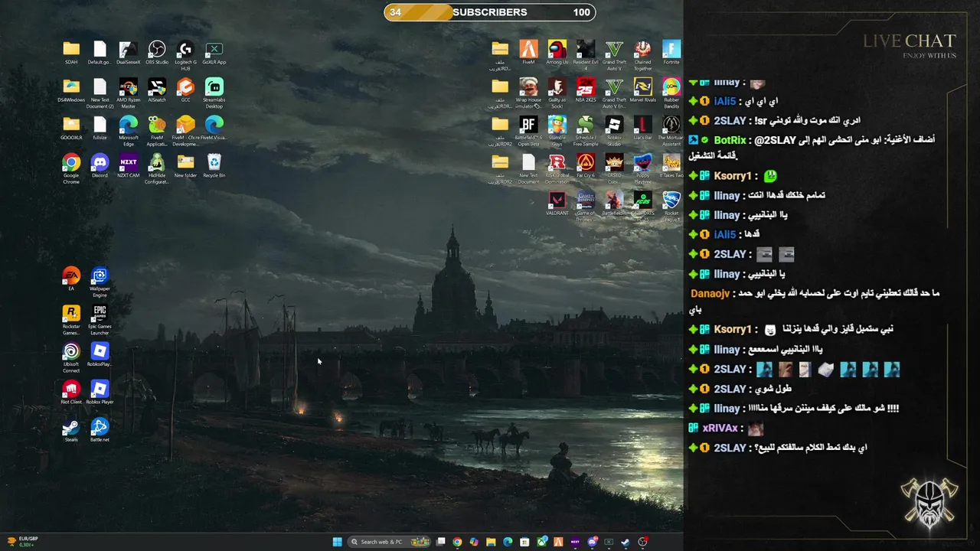Select the Roblox Player shortcut

tap(100, 393)
